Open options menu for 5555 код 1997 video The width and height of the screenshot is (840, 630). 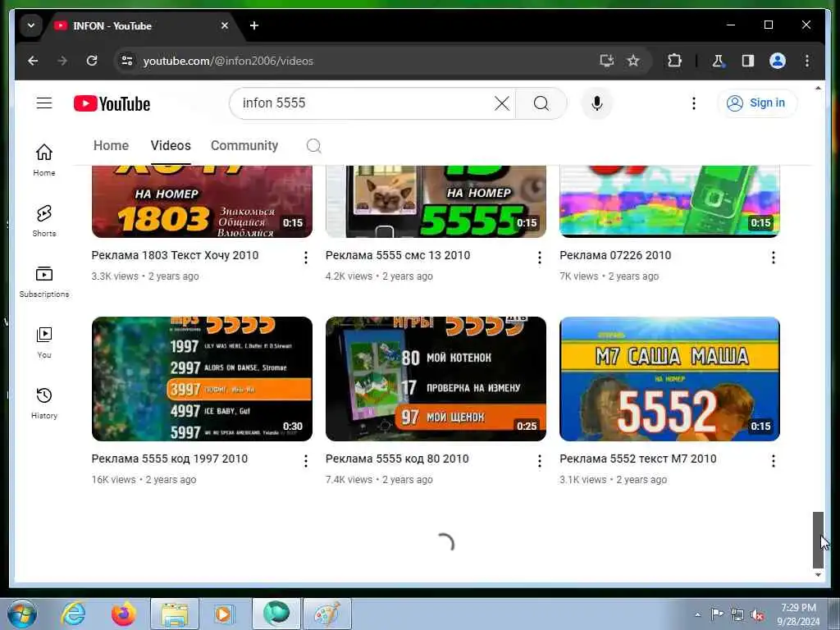(306, 461)
